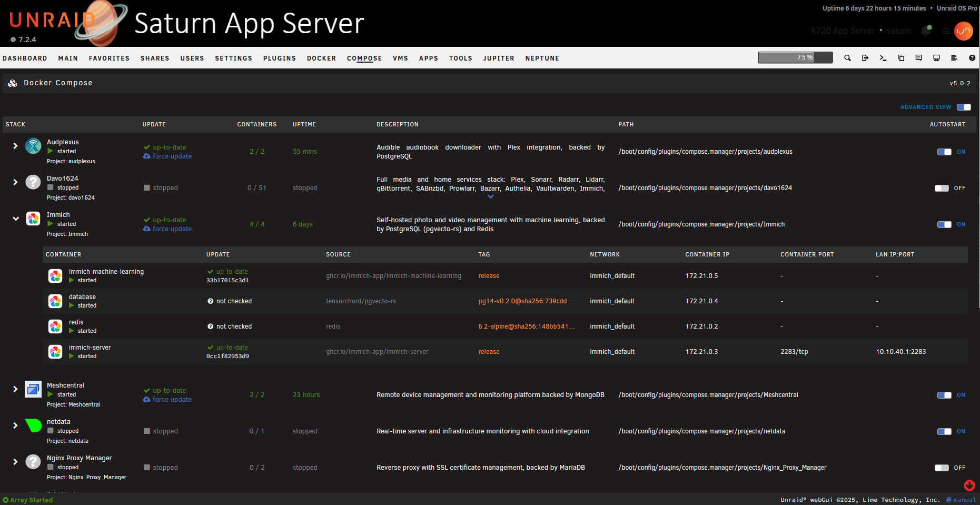Go to the Dashboard menu
This screenshot has height=505, width=980.
pyautogui.click(x=25, y=58)
